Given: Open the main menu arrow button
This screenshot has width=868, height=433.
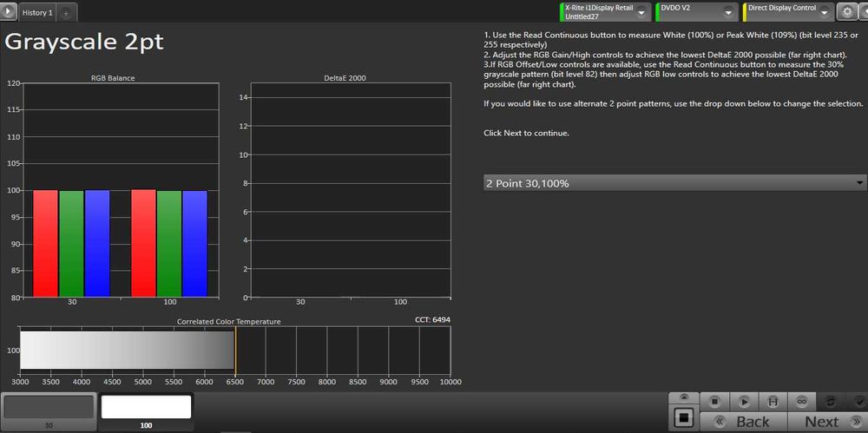Looking at the screenshot, I should (x=9, y=11).
